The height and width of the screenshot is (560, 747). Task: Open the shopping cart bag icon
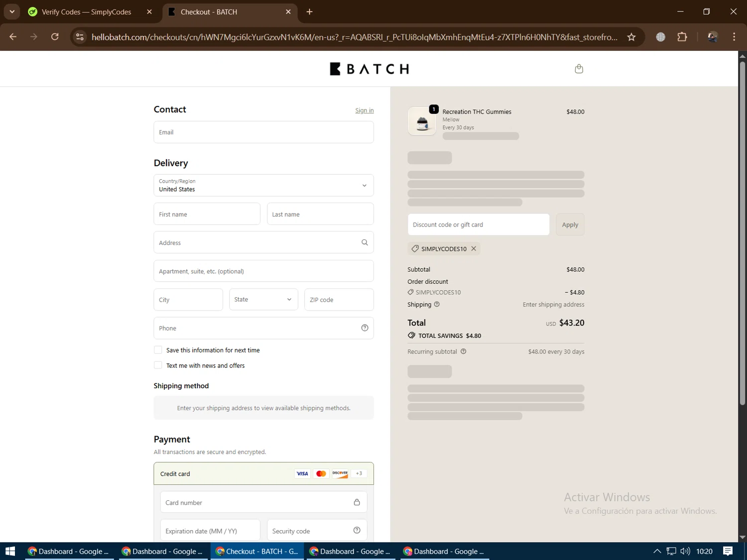pyautogui.click(x=579, y=69)
